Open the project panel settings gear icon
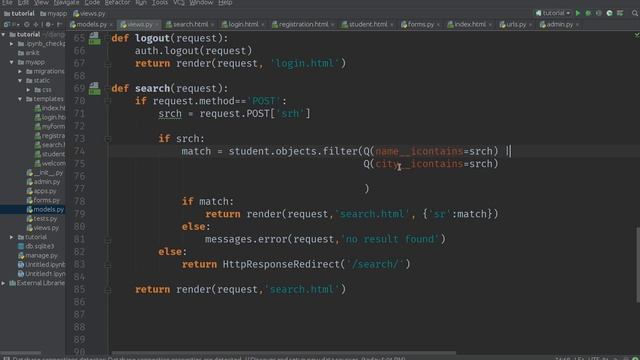The image size is (640, 360). pyautogui.click(x=48, y=24)
